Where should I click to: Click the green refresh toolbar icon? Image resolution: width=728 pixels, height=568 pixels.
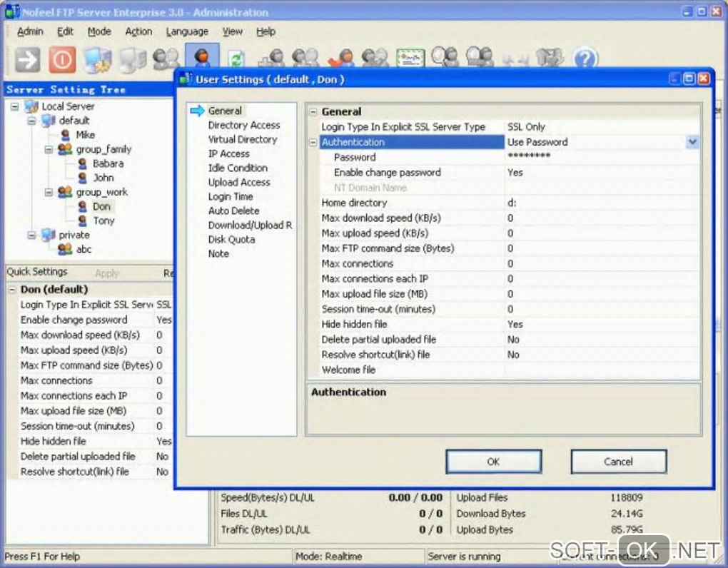click(x=237, y=60)
